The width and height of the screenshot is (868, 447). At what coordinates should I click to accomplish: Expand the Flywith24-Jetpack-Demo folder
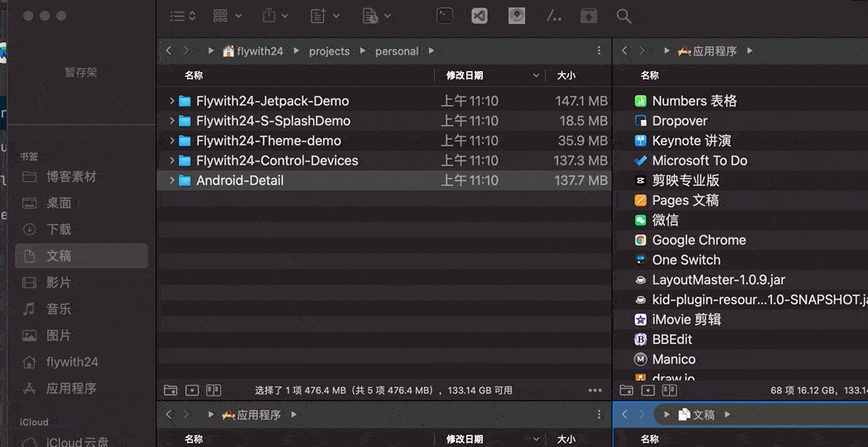coord(172,101)
